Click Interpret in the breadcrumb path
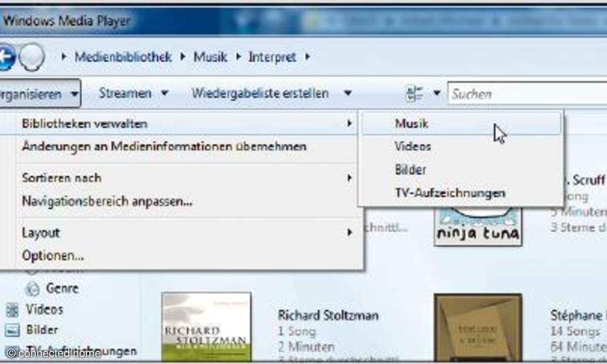This screenshot has width=607, height=364. (272, 57)
